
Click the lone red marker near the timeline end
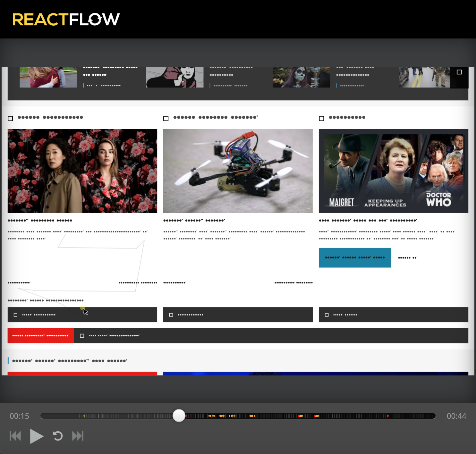[x=388, y=416]
